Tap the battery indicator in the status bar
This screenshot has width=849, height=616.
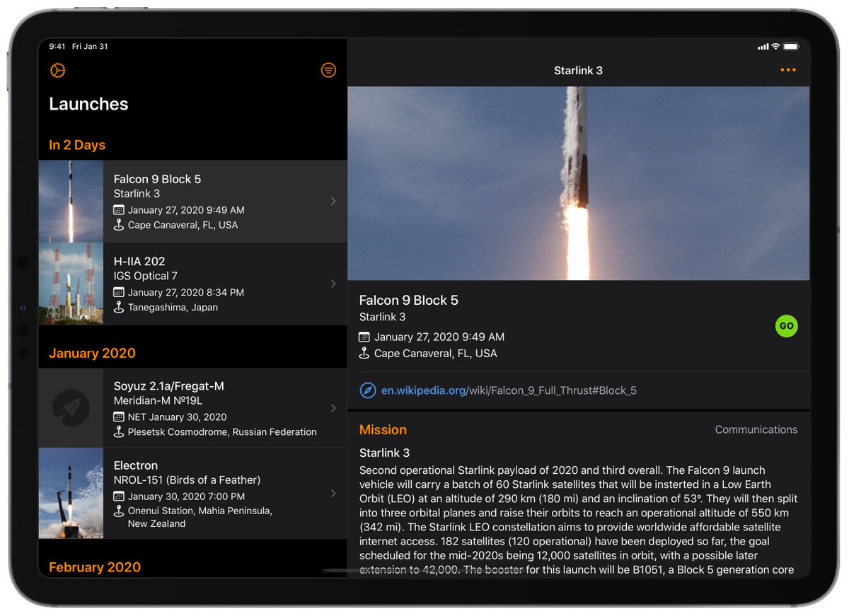tap(791, 47)
